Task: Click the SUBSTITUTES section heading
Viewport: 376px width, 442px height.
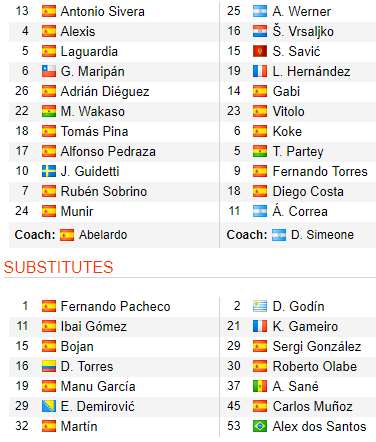Action: [x=59, y=267]
